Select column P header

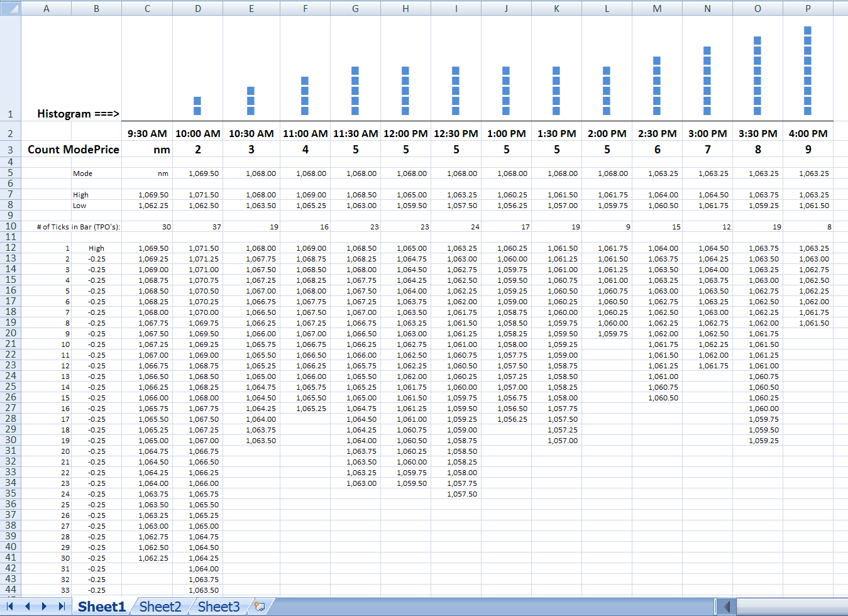tap(808, 8)
